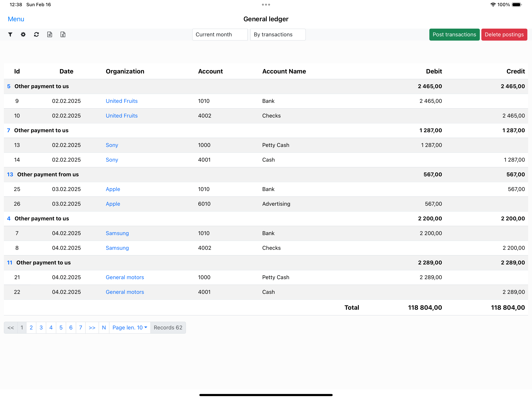Open General motors link in row 22
Image resolution: width=532 pixels, height=399 pixels.
tap(125, 292)
